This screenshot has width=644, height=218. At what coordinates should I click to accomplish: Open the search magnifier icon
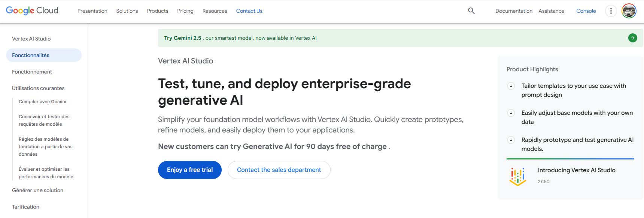point(471,11)
